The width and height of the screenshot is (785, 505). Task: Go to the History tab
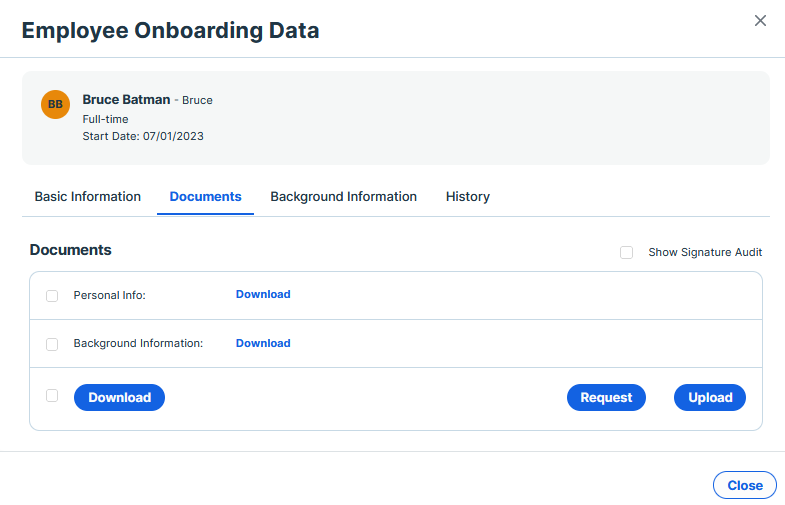click(468, 197)
